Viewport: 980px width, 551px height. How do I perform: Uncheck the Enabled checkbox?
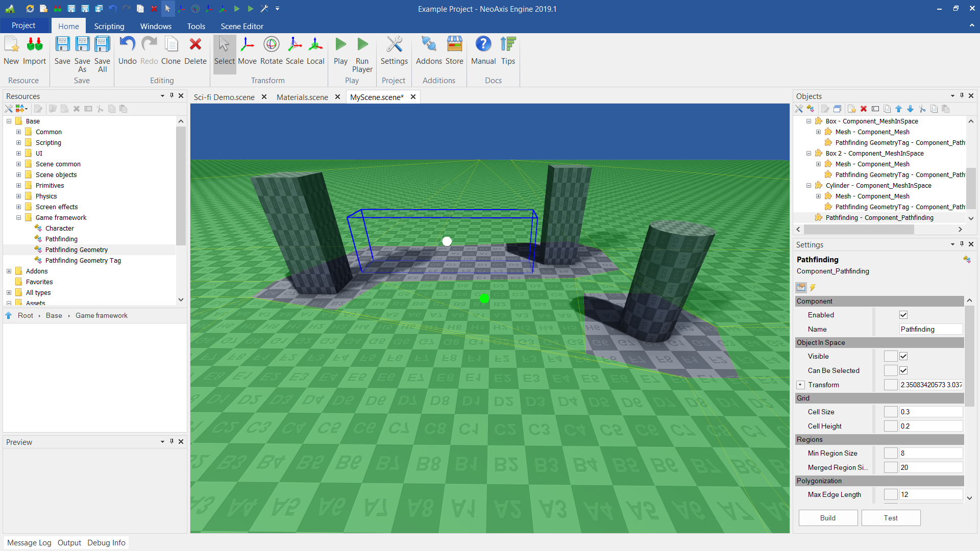tap(903, 315)
